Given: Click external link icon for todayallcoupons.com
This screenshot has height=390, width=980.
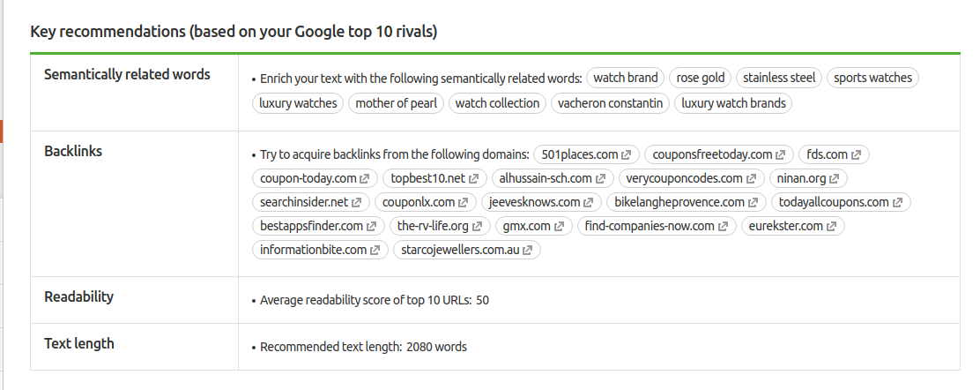Looking at the screenshot, I should (897, 202).
